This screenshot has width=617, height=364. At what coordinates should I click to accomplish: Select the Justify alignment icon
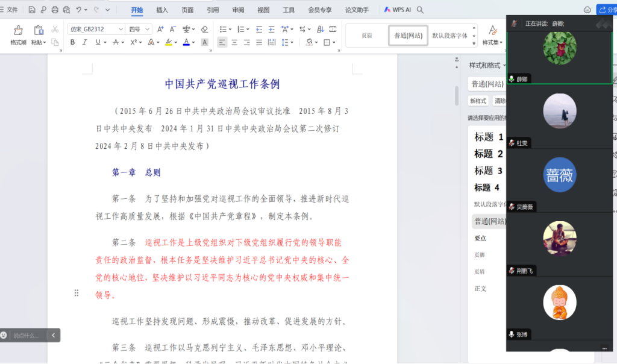[x=258, y=42]
